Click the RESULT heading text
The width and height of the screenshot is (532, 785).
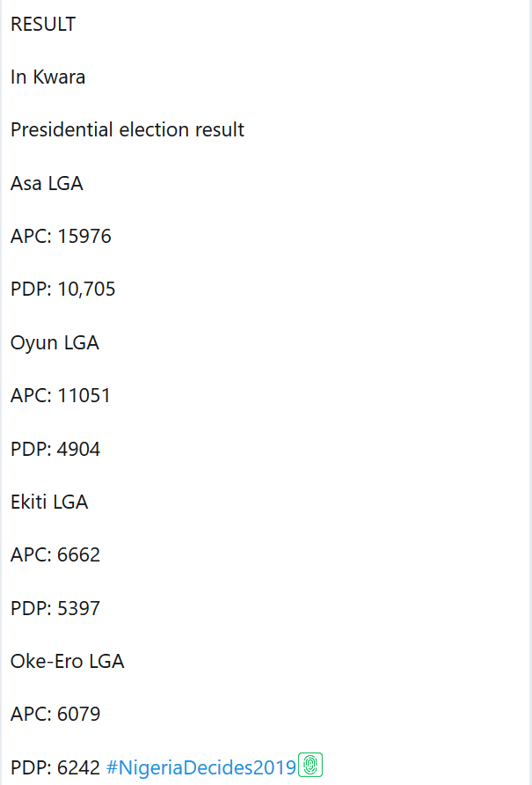coord(43,25)
